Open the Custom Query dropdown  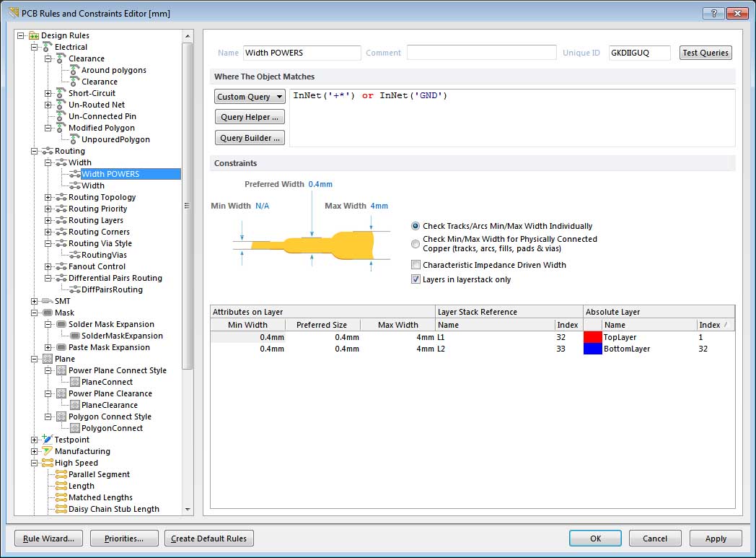click(250, 97)
